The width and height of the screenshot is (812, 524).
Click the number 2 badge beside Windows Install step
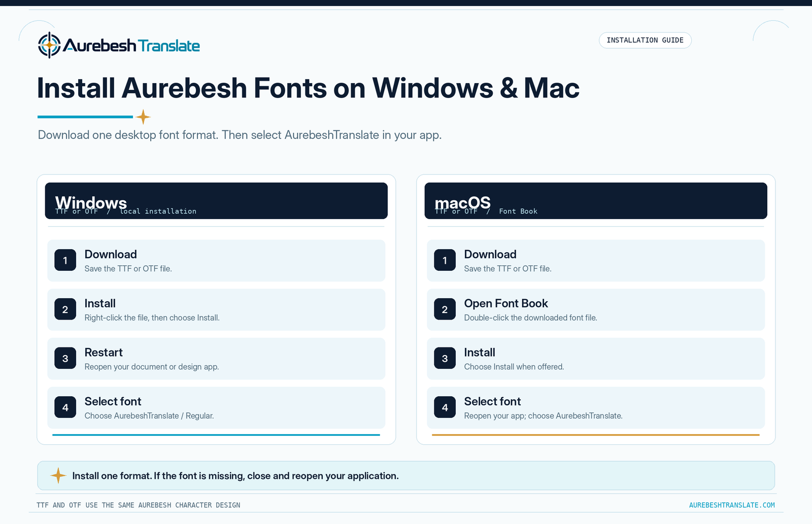[65, 309]
